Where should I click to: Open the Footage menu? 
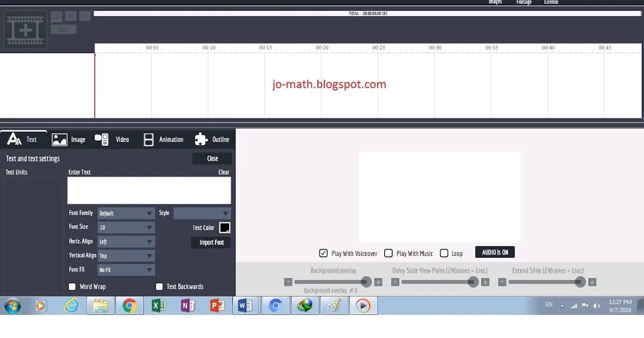click(523, 2)
